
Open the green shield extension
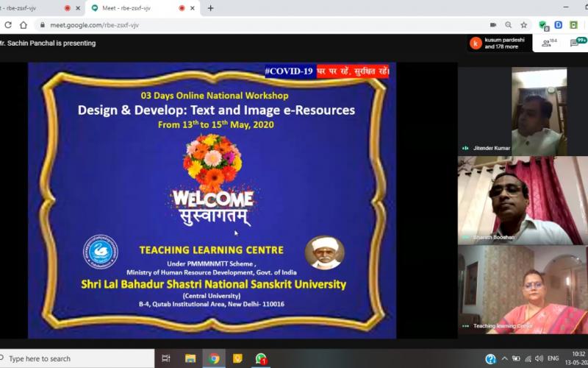click(x=543, y=25)
